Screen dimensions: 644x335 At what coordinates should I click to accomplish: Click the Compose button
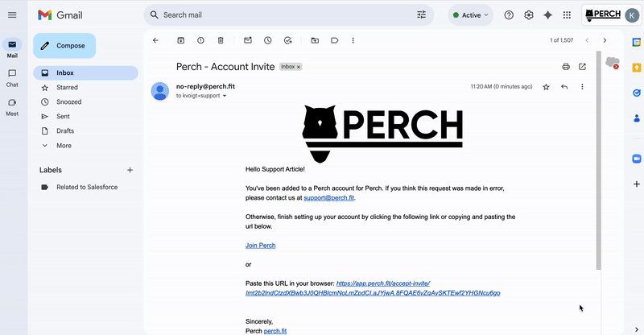point(64,46)
